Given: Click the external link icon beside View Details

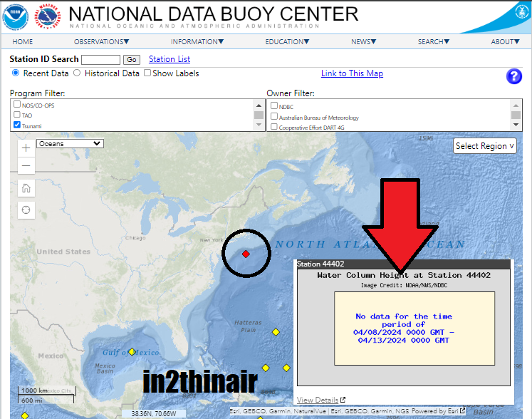Looking at the screenshot, I should (x=343, y=400).
